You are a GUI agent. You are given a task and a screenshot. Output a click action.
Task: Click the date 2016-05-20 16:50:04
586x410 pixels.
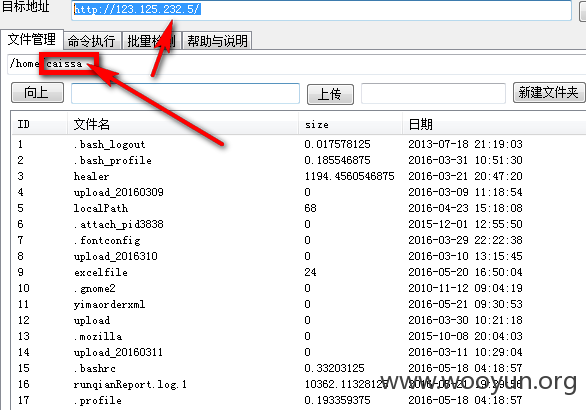click(x=465, y=272)
